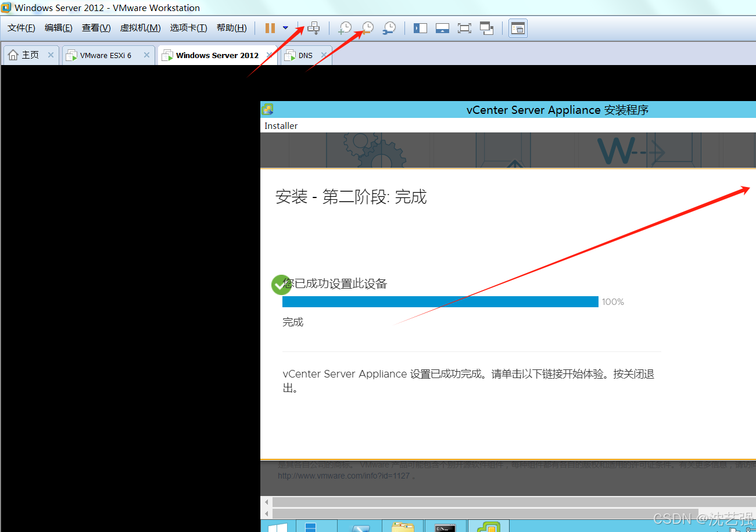Open File Explorer from guest taskbar
The height and width of the screenshot is (532, 756).
403,526
